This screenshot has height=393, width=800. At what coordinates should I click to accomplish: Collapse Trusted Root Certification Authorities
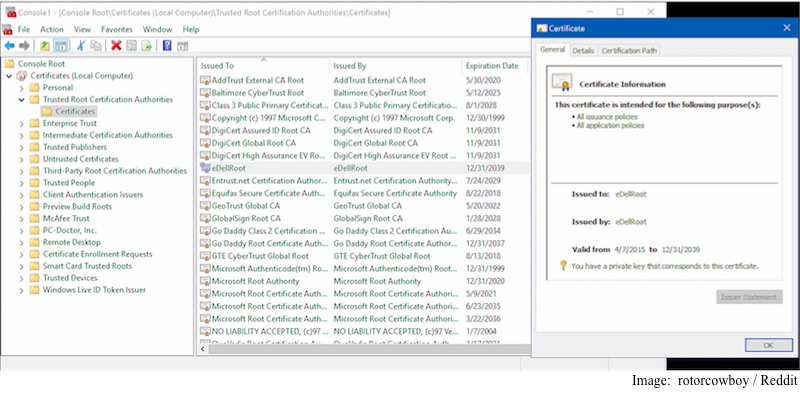(x=21, y=100)
